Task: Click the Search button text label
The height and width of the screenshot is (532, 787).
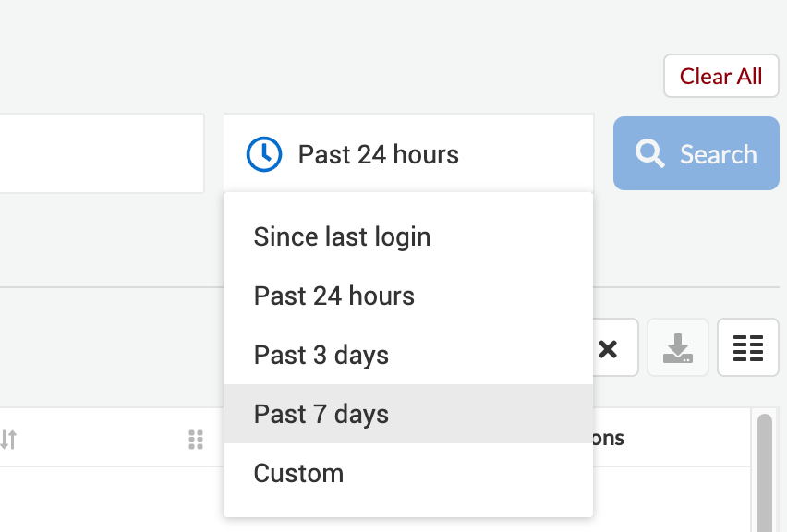Action: click(718, 154)
